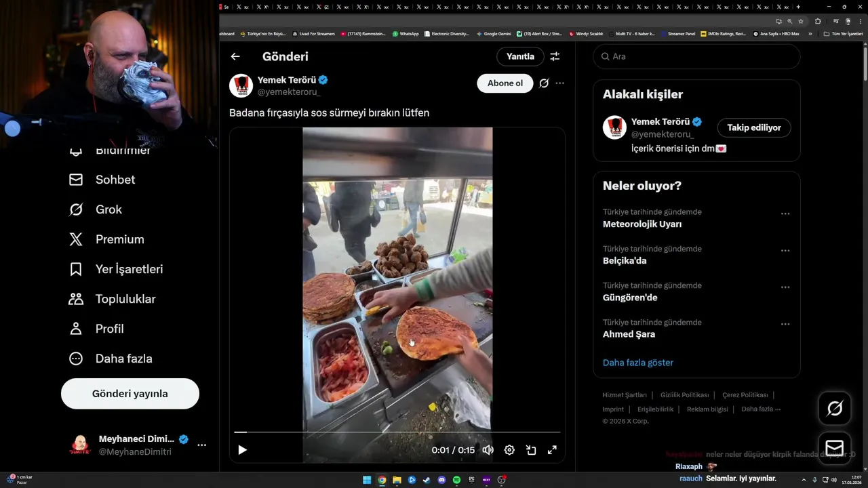Open browser extensions puzzle icon
This screenshot has height=488, width=868.
pyautogui.click(x=818, y=21)
